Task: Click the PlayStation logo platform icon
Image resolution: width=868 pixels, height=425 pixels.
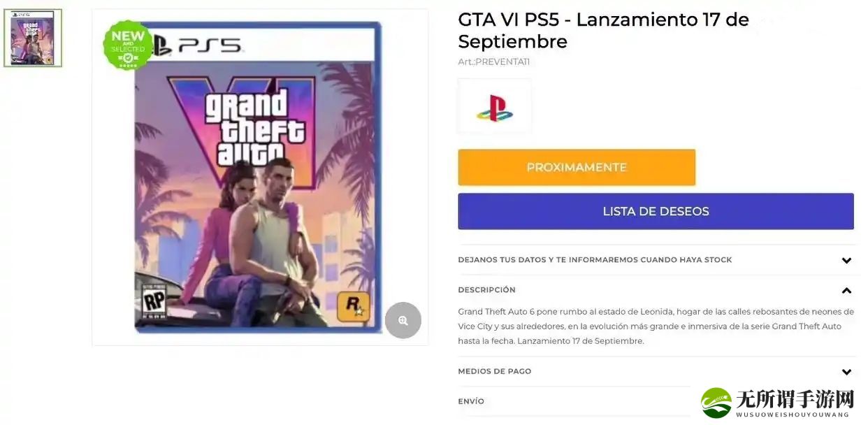Action: tap(495, 106)
